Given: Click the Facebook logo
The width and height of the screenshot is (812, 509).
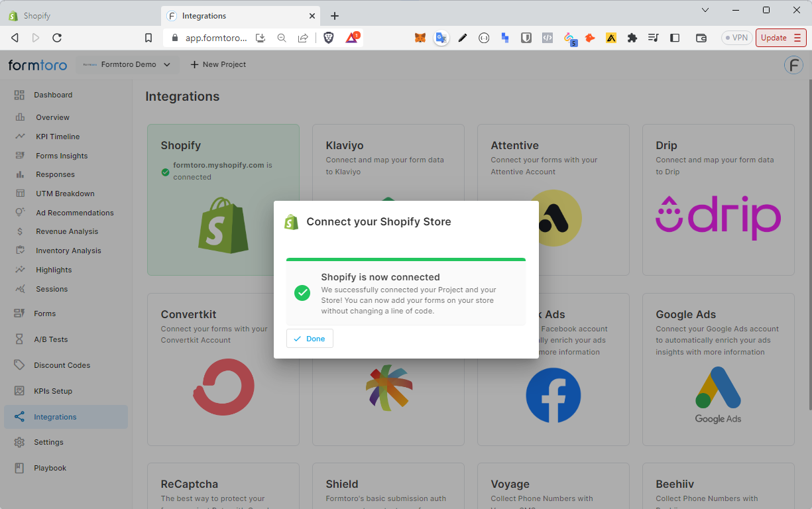Looking at the screenshot, I should pos(553,396).
